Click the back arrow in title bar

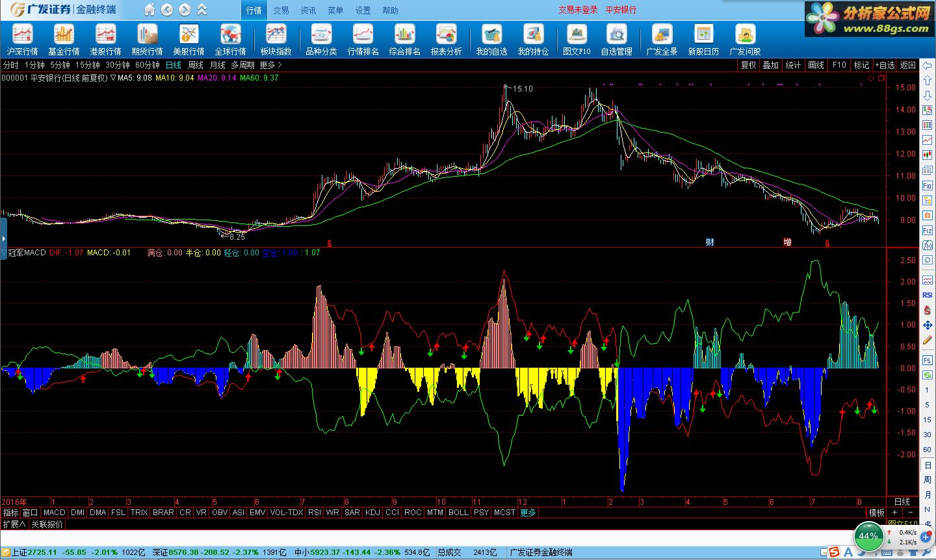[x=167, y=10]
